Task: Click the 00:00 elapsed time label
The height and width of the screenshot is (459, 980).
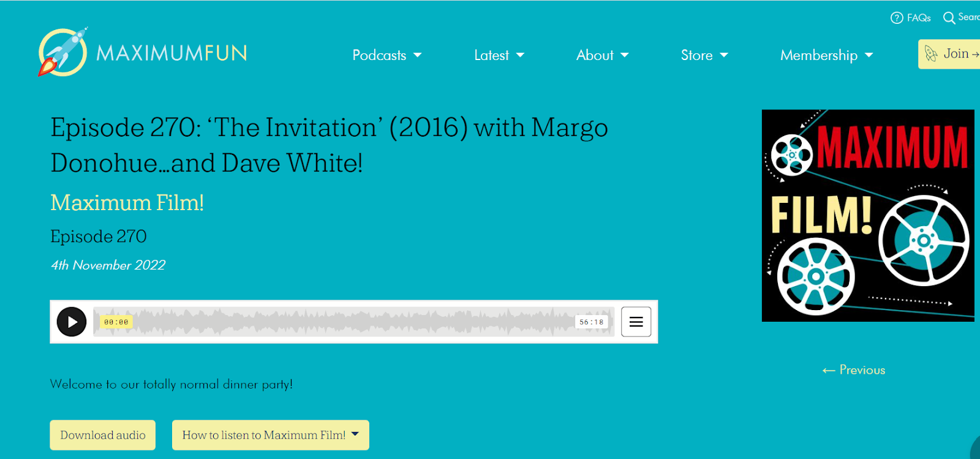Action: click(116, 322)
